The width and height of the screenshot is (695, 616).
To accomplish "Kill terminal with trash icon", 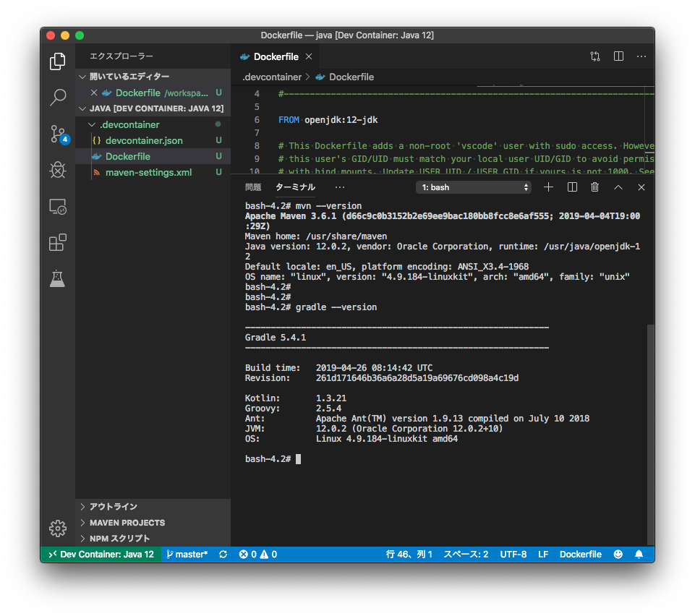I will [594, 187].
